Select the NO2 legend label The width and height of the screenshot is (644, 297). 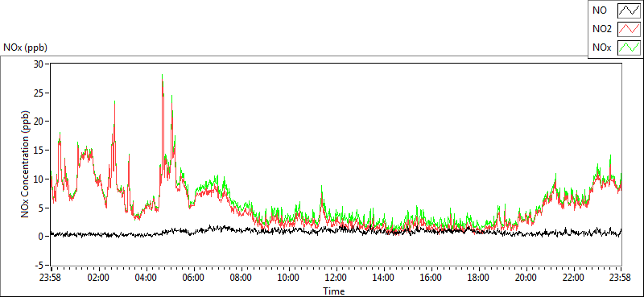[602, 29]
